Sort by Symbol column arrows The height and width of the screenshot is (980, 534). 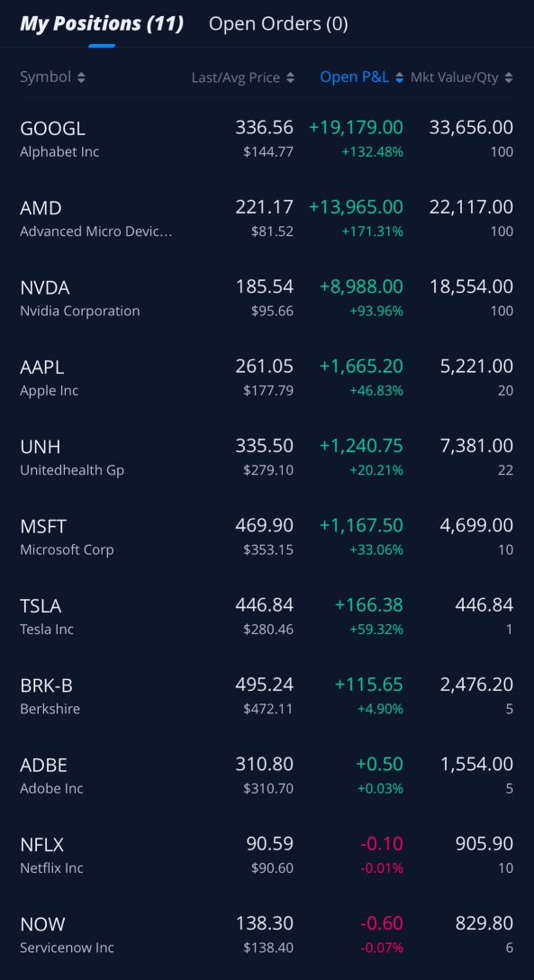81,77
